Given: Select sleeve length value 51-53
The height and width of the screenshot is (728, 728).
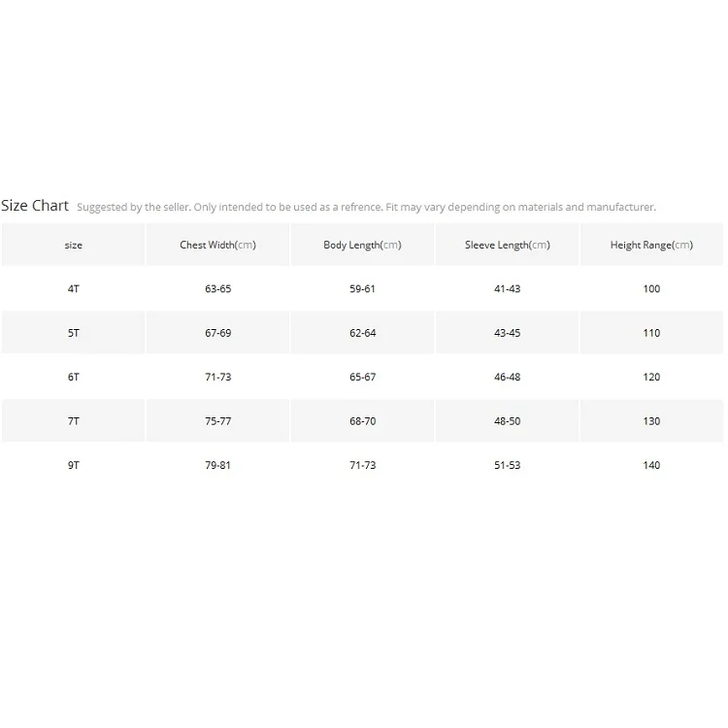Looking at the screenshot, I should pyautogui.click(x=507, y=465).
